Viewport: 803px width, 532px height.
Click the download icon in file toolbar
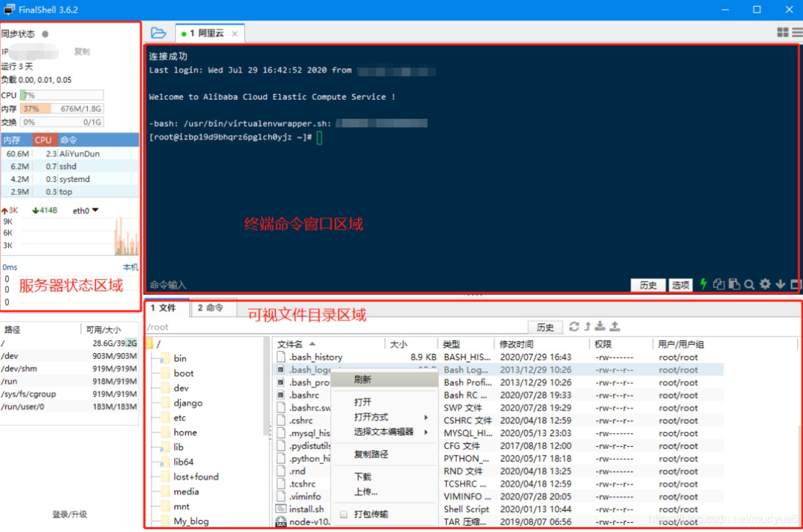click(x=600, y=327)
